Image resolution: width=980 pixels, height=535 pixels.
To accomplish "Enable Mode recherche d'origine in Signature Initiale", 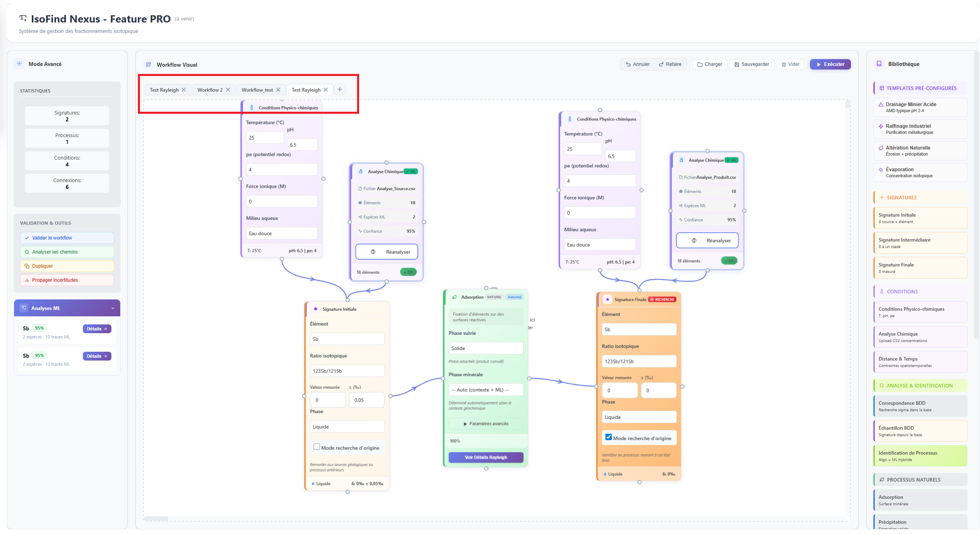I will click(316, 447).
